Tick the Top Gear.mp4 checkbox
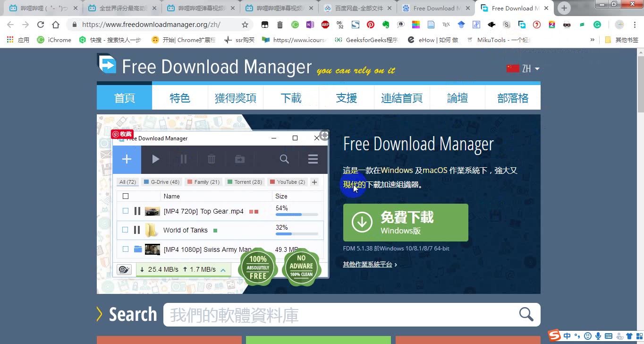 pyautogui.click(x=126, y=211)
